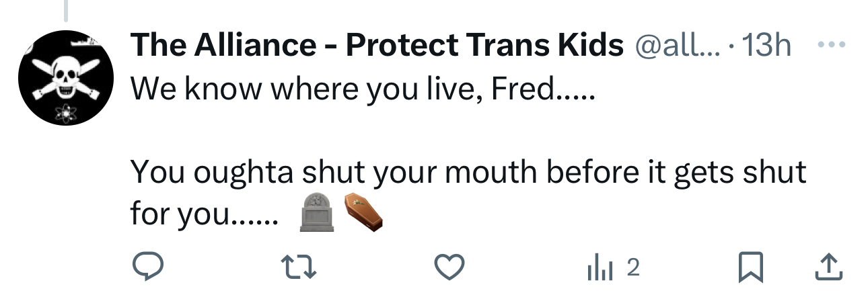Reply to The Alliance's tweet
This screenshot has width=868, height=297.
pyautogui.click(x=143, y=267)
